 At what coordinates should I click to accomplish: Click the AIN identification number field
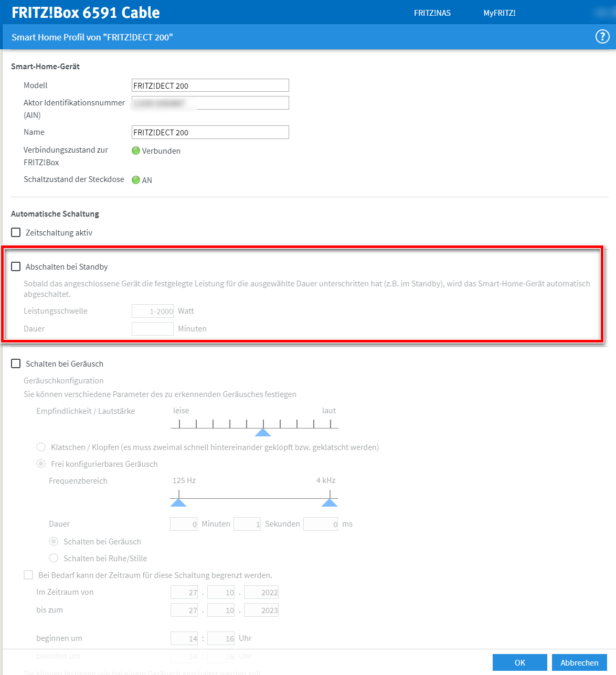[210, 103]
